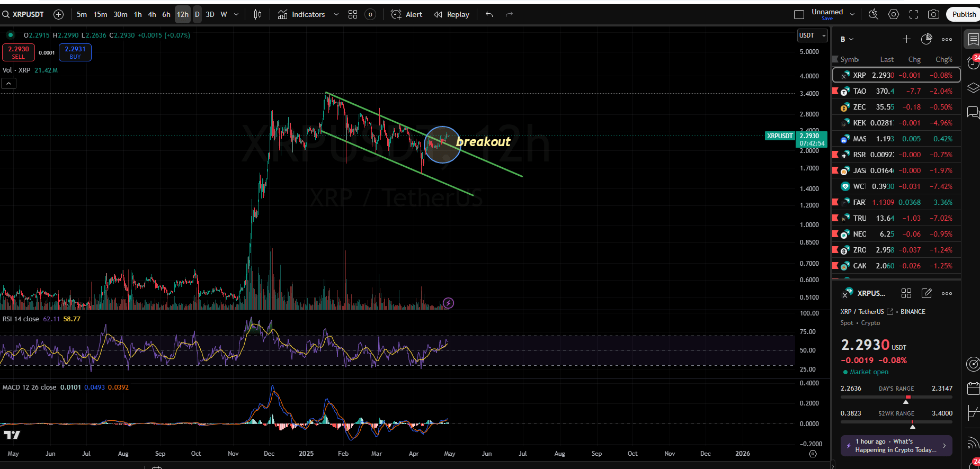Open details panel more options
980x469 pixels.
[x=947, y=293]
